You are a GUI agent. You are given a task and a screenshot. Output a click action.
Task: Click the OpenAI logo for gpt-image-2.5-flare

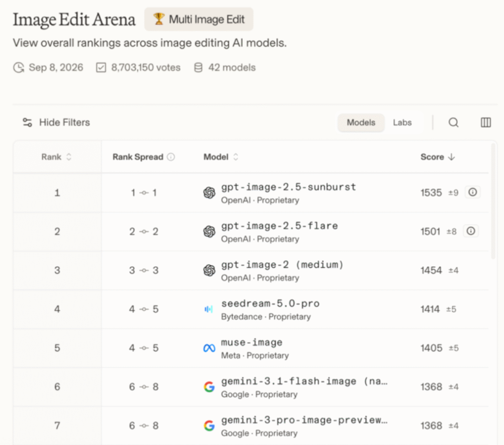209,231
